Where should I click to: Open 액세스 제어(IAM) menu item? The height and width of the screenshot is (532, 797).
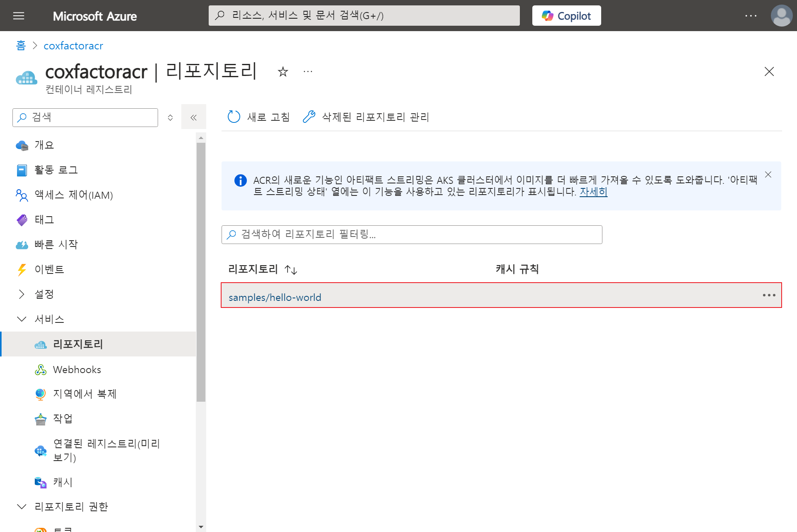(73, 195)
